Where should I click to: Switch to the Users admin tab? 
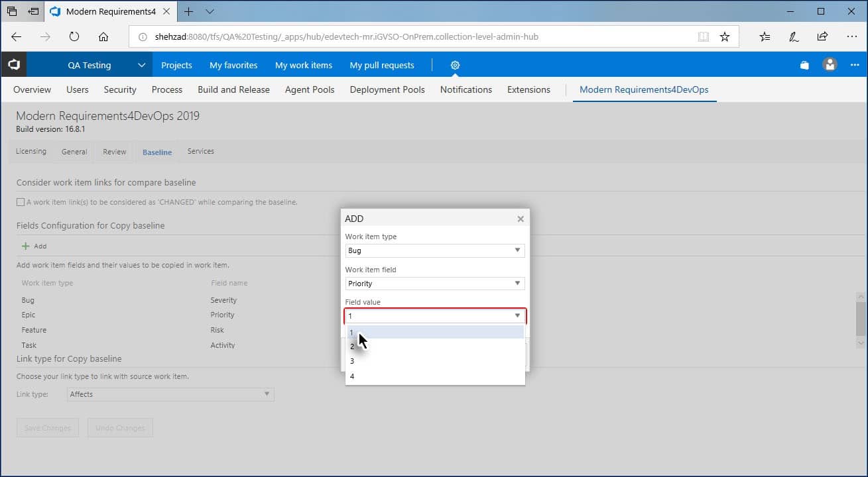(78, 89)
